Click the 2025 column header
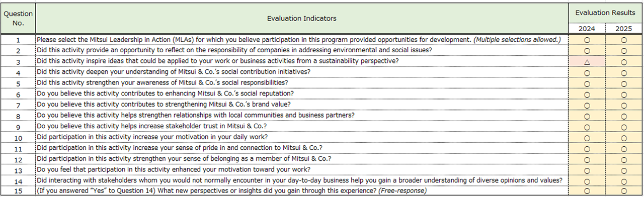This screenshot has height=197, width=644. click(624, 29)
